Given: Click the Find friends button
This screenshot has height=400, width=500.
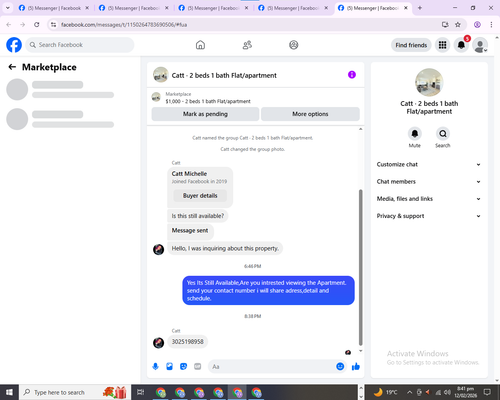Looking at the screenshot, I should coord(411,45).
